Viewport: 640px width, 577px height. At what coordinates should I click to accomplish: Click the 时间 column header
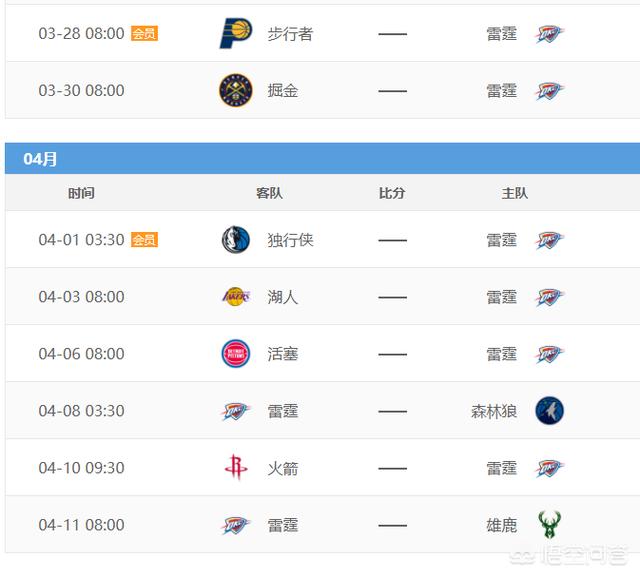click(81, 193)
